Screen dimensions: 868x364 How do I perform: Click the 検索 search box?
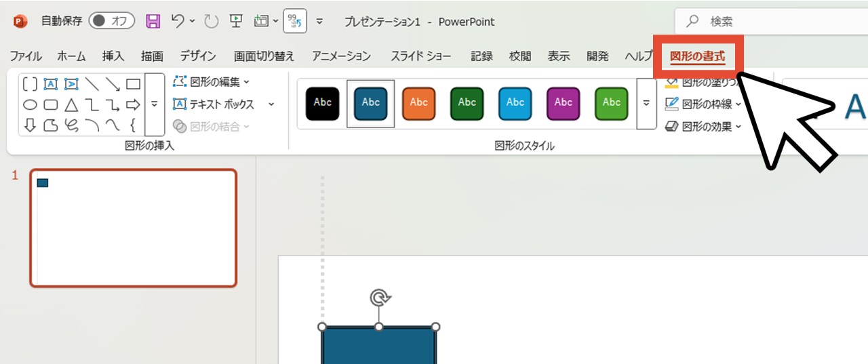pyautogui.click(x=771, y=22)
